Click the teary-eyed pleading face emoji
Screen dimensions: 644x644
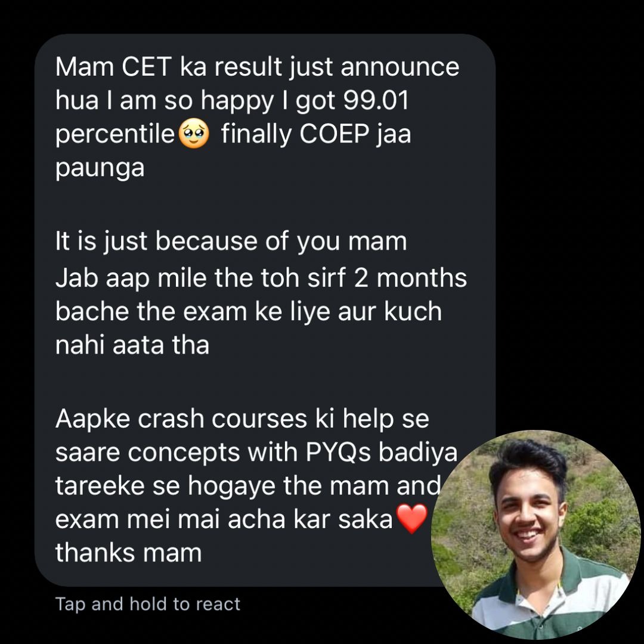point(193,134)
